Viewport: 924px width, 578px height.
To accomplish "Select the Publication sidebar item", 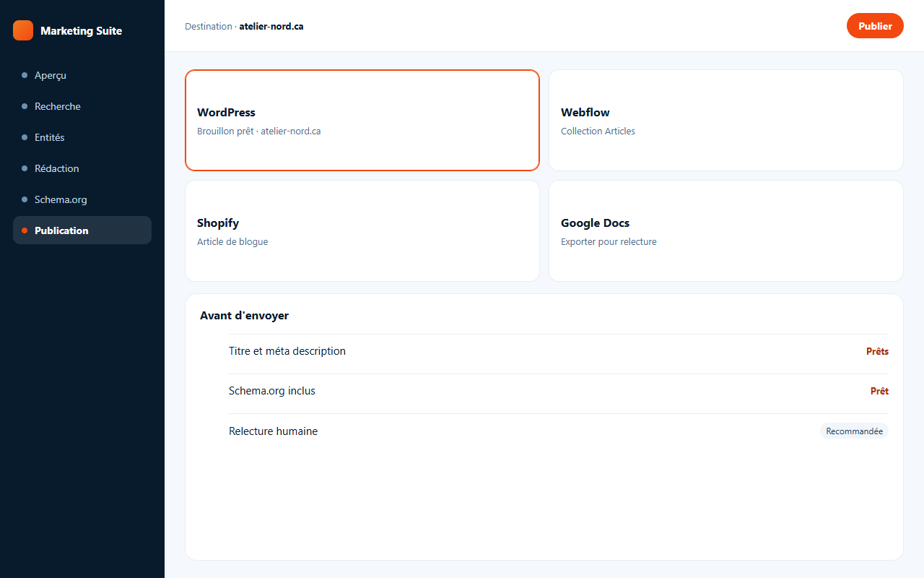I will pos(82,230).
